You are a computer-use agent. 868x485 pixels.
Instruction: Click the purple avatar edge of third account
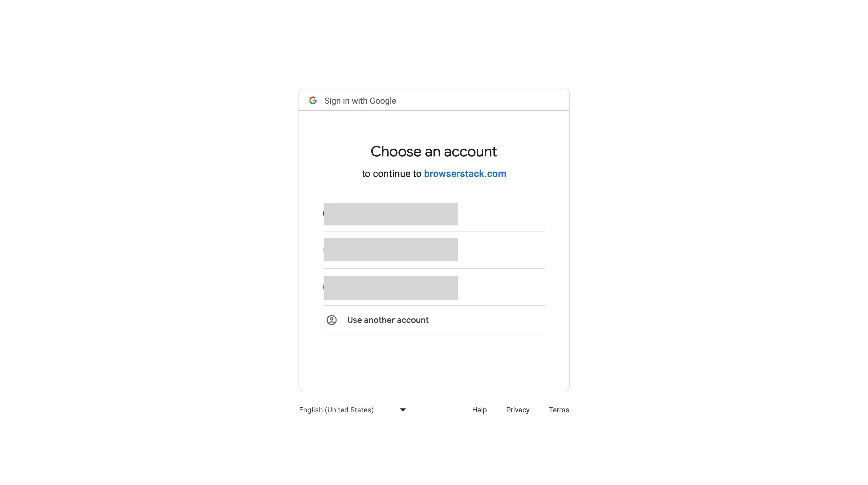coord(324,287)
